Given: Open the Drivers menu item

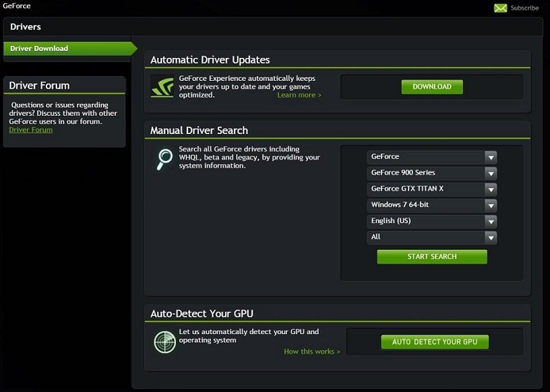Looking at the screenshot, I should click(x=25, y=27).
